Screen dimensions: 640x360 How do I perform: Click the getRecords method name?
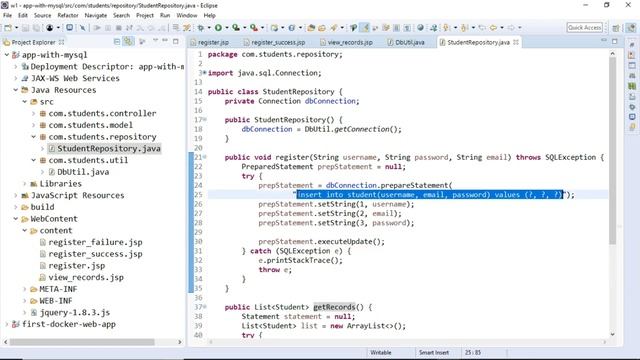point(334,307)
